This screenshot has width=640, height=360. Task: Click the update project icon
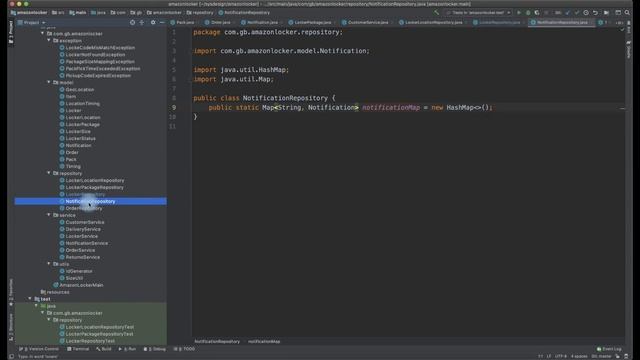tap(567, 13)
